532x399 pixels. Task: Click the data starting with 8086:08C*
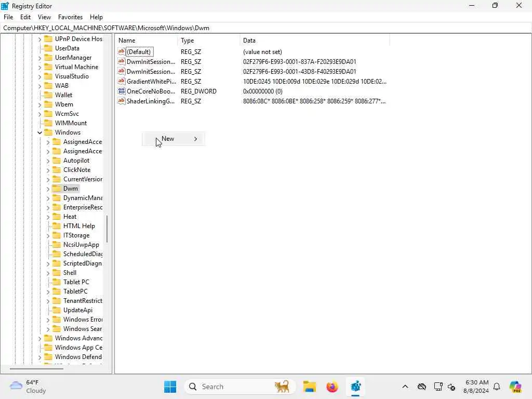point(314,101)
